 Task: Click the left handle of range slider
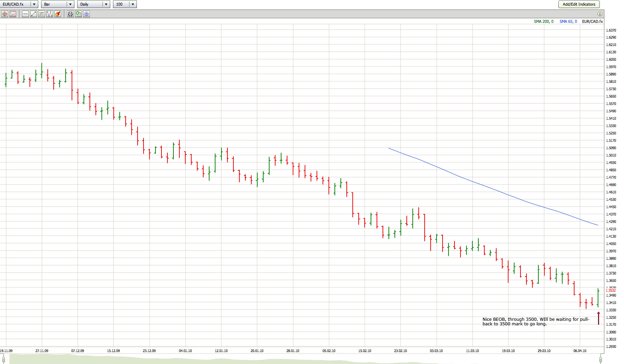(4, 359)
